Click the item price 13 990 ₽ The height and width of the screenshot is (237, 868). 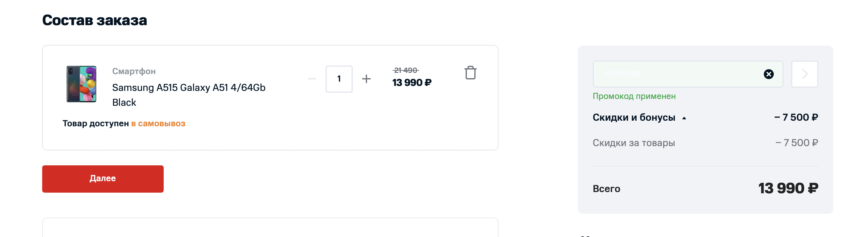411,83
